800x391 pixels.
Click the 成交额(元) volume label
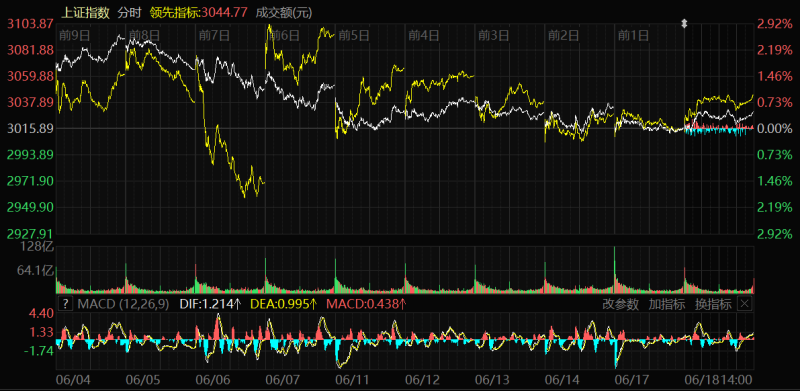click(284, 13)
